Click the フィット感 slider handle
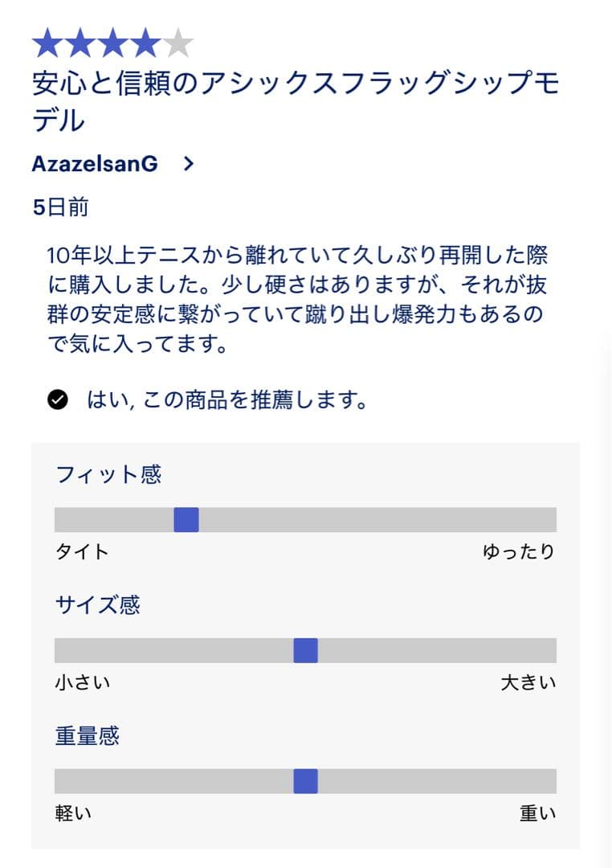The height and width of the screenshot is (868, 612). tap(186, 520)
